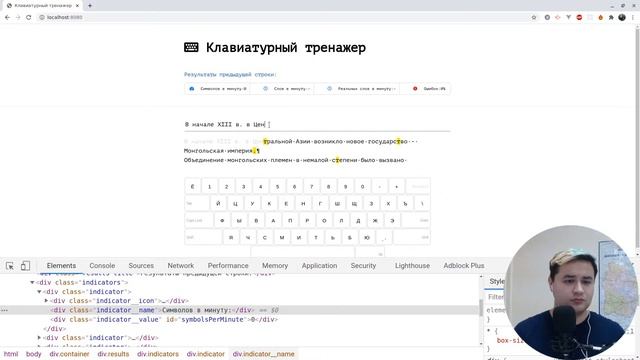The height and width of the screenshot is (360, 640).
Task: Click the Результаты предыдущей строки heading
Action: click(230, 75)
